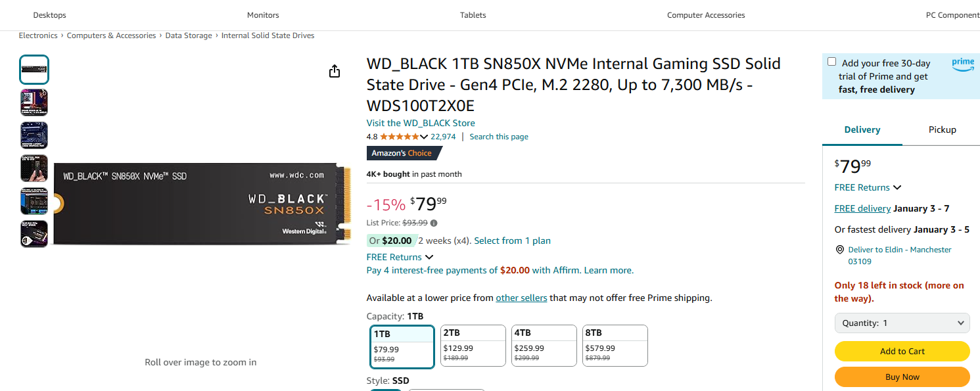Choose the 2TB capacity option
This screenshot has height=391, width=980.
pyautogui.click(x=473, y=346)
